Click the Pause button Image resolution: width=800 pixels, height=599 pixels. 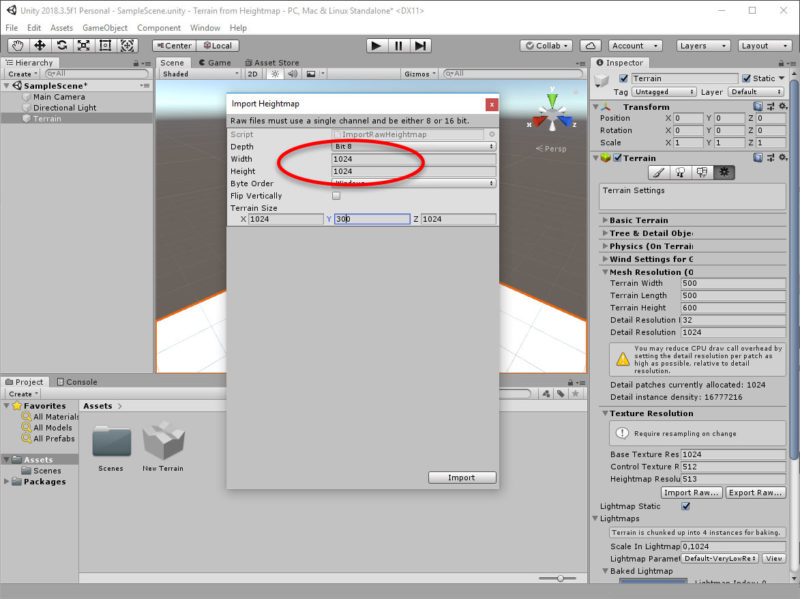coord(398,46)
